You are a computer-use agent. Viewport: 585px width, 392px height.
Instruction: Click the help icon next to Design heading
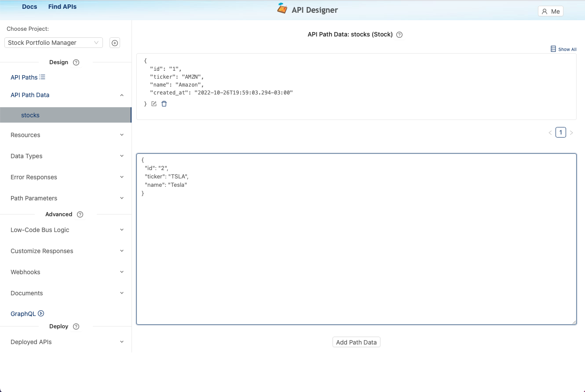click(76, 62)
